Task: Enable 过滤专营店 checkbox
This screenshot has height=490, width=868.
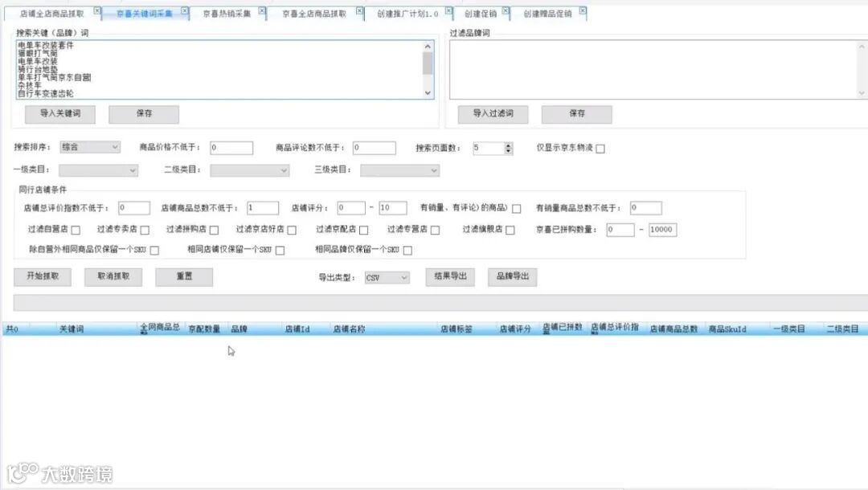Action: point(435,230)
